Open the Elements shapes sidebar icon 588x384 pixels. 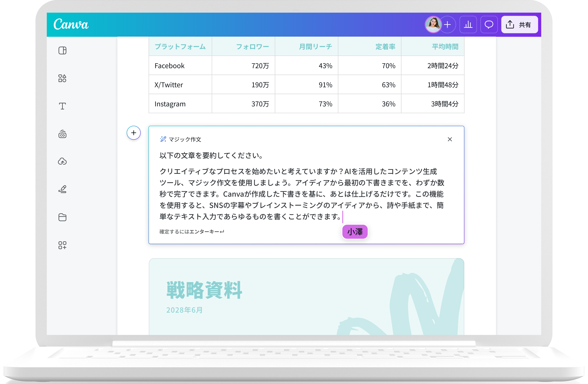pos(62,78)
